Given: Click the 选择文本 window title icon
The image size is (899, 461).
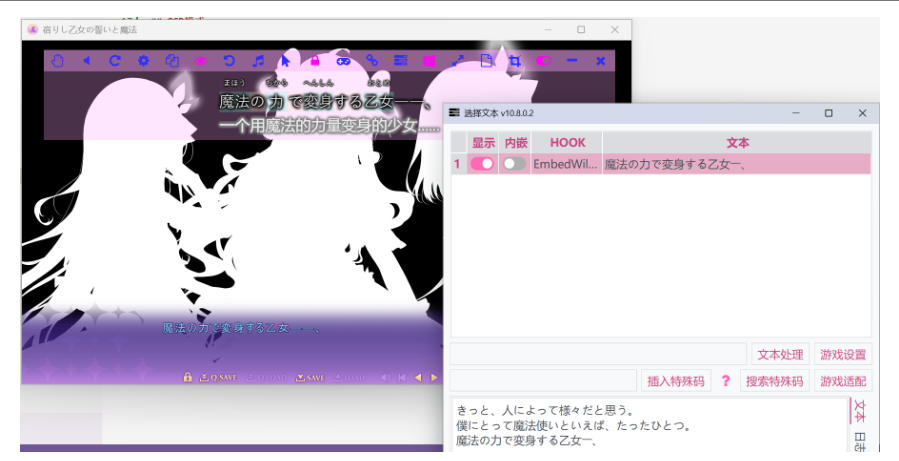Looking at the screenshot, I should point(455,113).
